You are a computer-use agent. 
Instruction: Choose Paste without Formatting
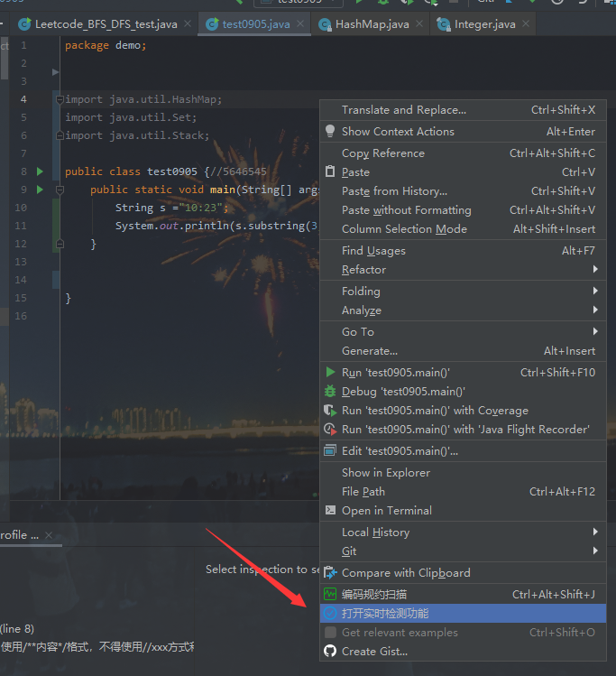(x=463, y=210)
